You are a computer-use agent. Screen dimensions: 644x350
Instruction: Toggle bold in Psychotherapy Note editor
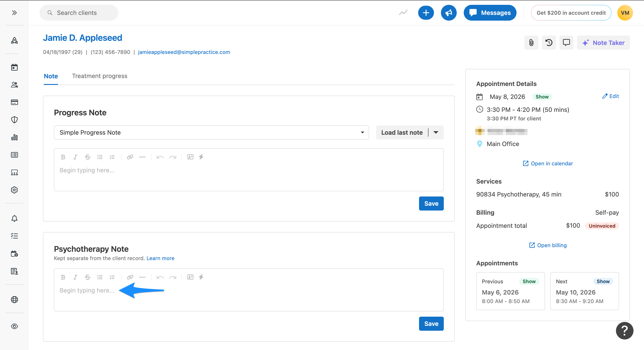[x=63, y=277]
